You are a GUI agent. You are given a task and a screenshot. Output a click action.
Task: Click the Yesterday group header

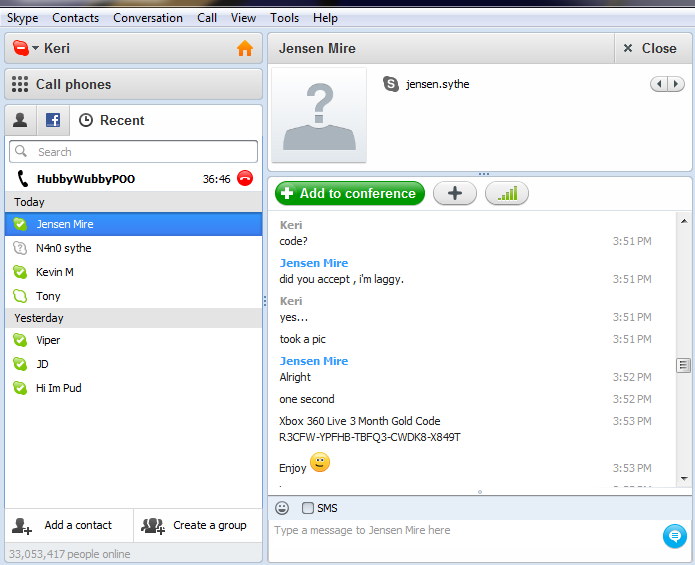click(133, 318)
